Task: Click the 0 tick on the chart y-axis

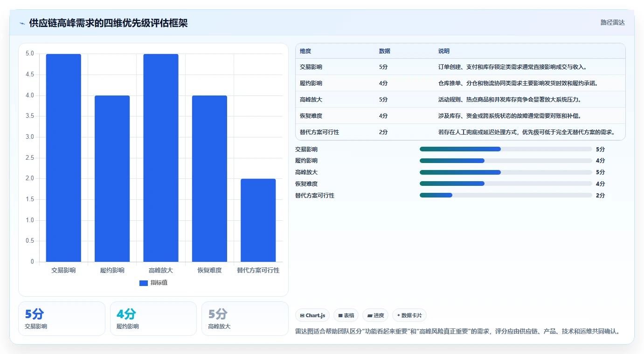Action: point(33,262)
